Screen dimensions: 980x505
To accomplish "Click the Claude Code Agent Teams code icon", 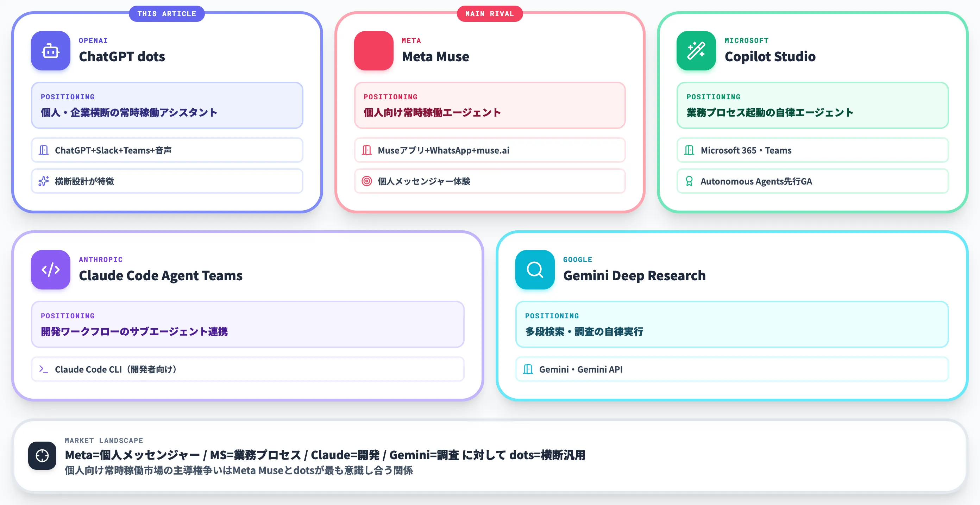I will 51,269.
